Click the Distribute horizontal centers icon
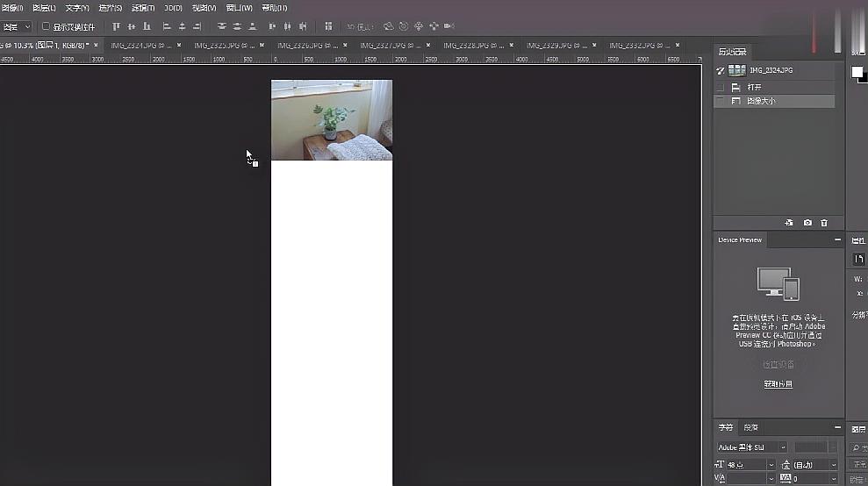The height and width of the screenshot is (486, 868). 287,26
